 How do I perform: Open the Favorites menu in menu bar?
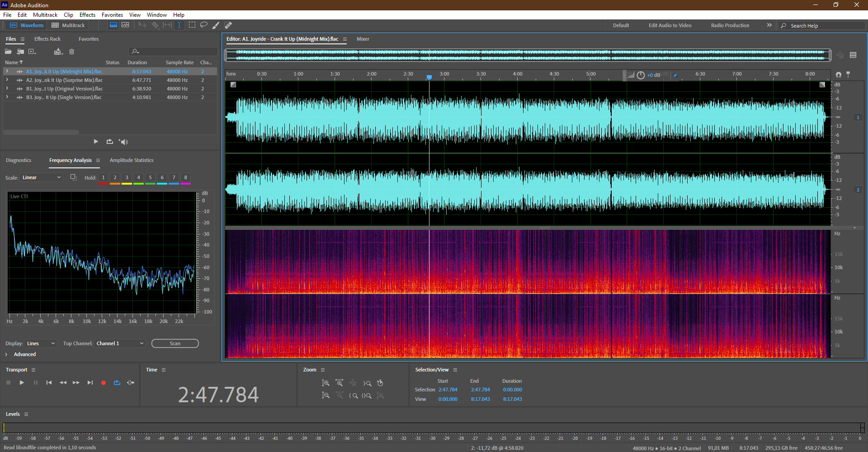pos(112,15)
